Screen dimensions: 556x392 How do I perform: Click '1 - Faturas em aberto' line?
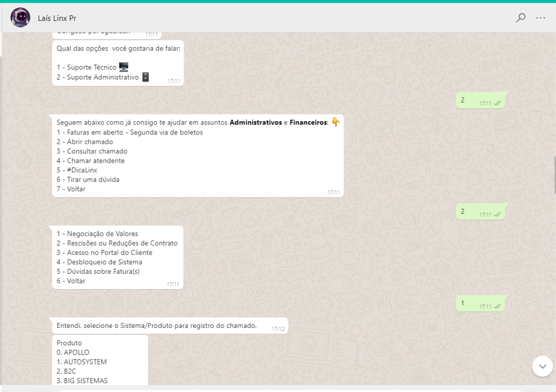(x=130, y=132)
